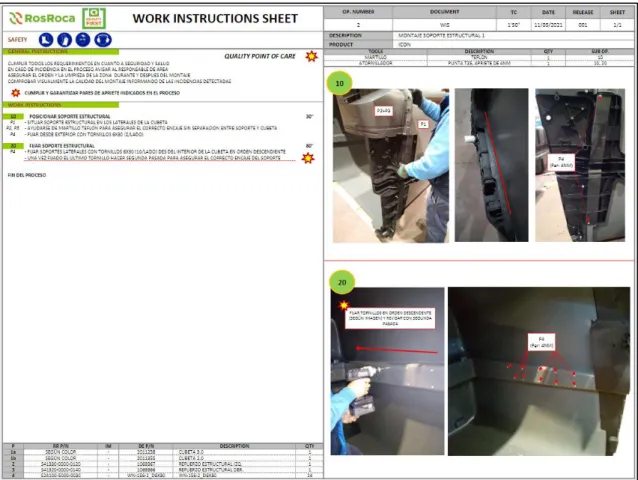This screenshot has height=480, width=638.
Task: Click 'QUALITY POINT OF CARE' text
Action: 260,56
